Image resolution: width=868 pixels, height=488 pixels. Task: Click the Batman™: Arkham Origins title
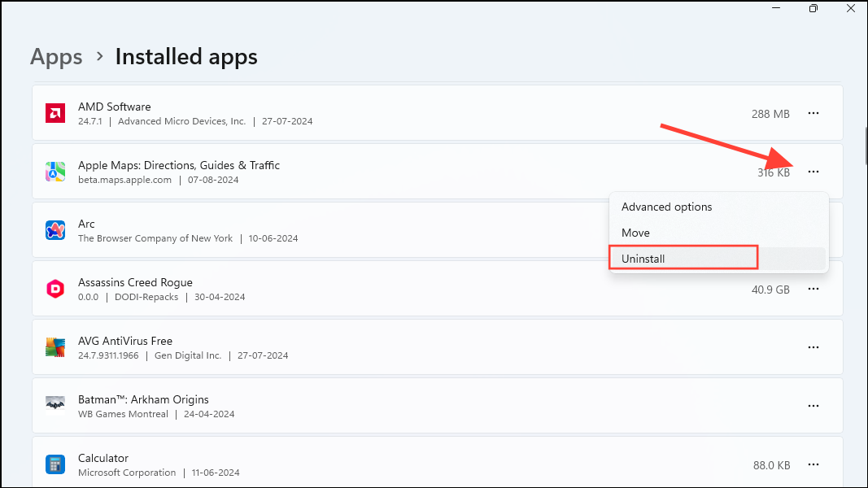[143, 399]
